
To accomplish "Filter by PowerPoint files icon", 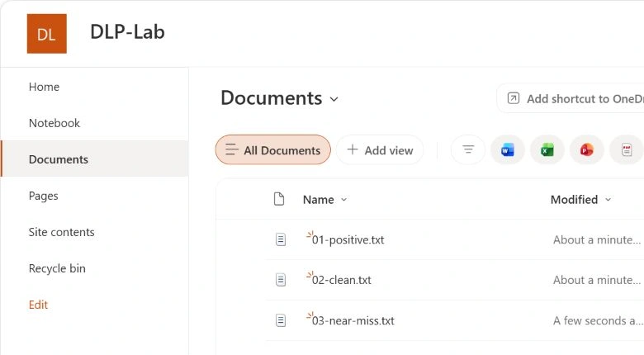I will 586,150.
